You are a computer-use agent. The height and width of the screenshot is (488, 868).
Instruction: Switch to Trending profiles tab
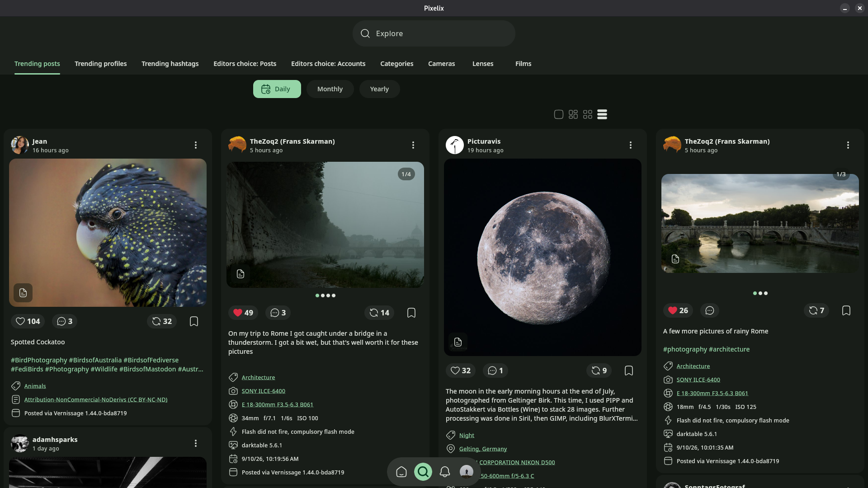101,64
